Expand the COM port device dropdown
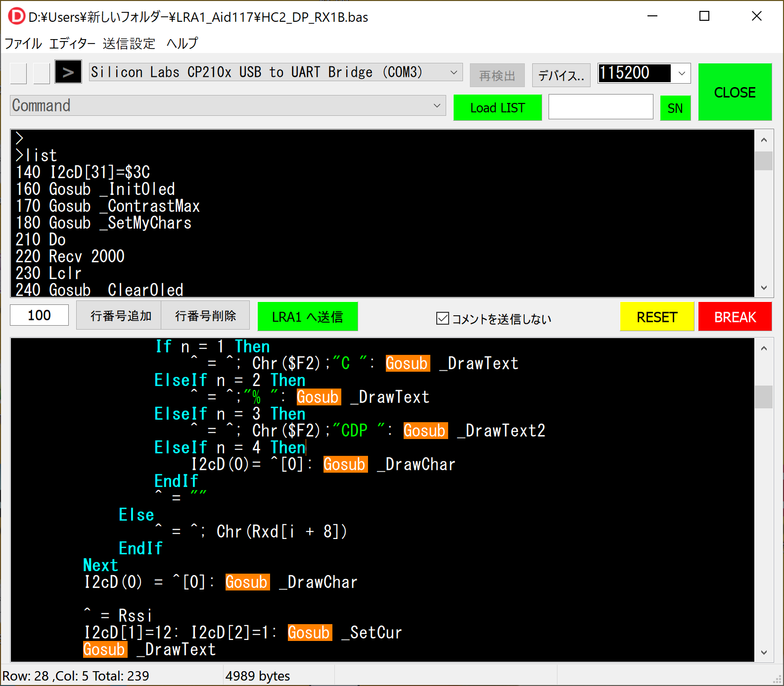Screen dimensions: 784x686 tap(454, 72)
